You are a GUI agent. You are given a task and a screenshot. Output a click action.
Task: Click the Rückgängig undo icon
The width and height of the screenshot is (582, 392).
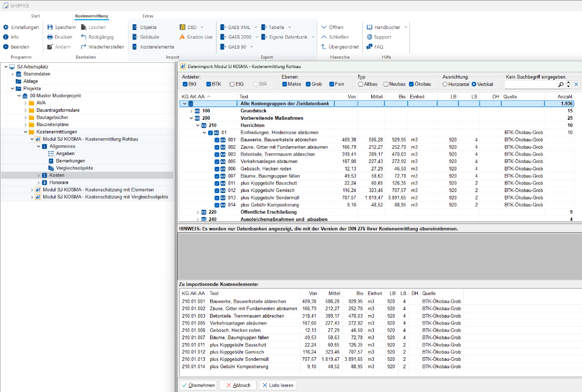click(84, 37)
